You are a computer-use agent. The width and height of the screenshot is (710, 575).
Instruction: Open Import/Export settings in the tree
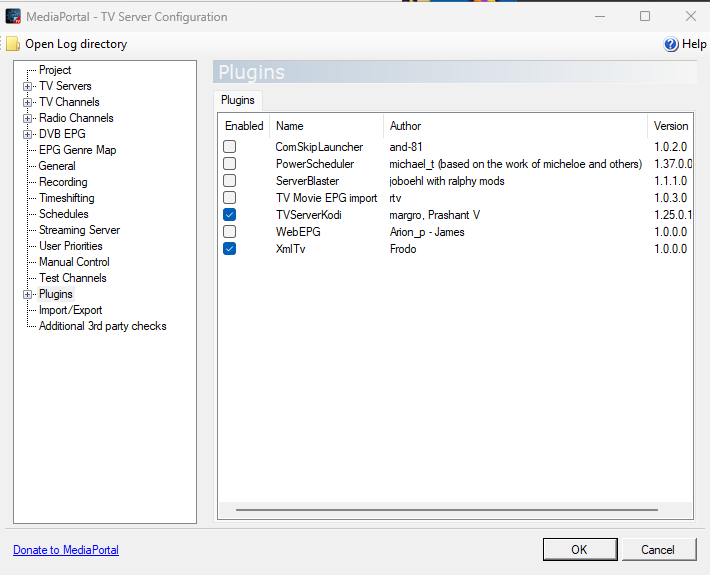[x=70, y=310]
